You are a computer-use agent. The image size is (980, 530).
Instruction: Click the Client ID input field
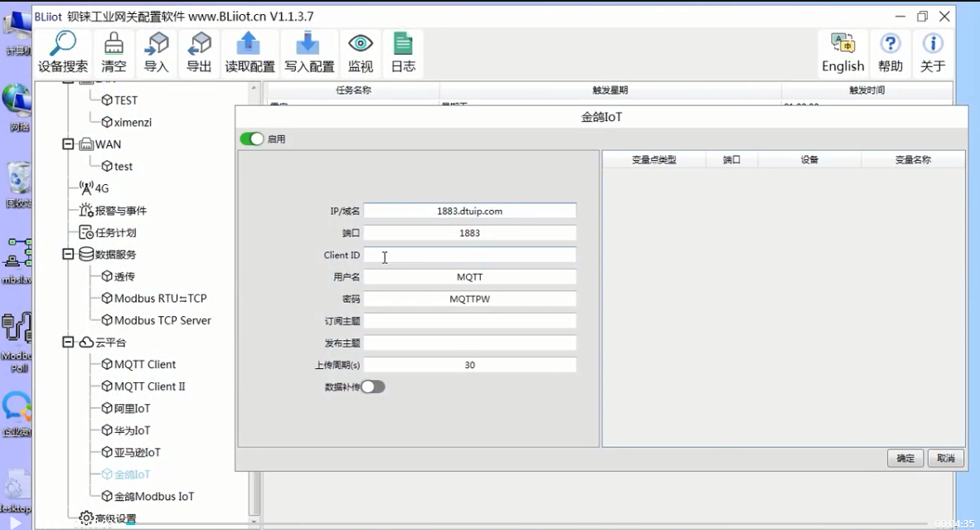(x=469, y=255)
